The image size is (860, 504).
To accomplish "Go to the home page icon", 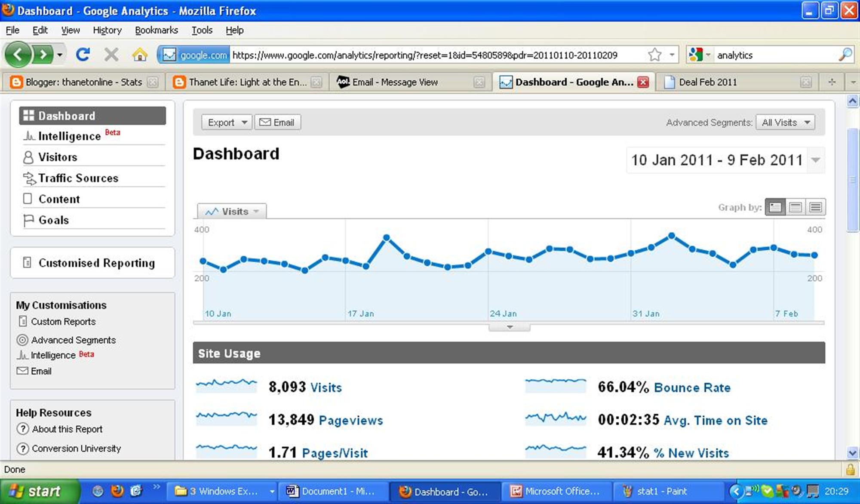I will (x=140, y=55).
